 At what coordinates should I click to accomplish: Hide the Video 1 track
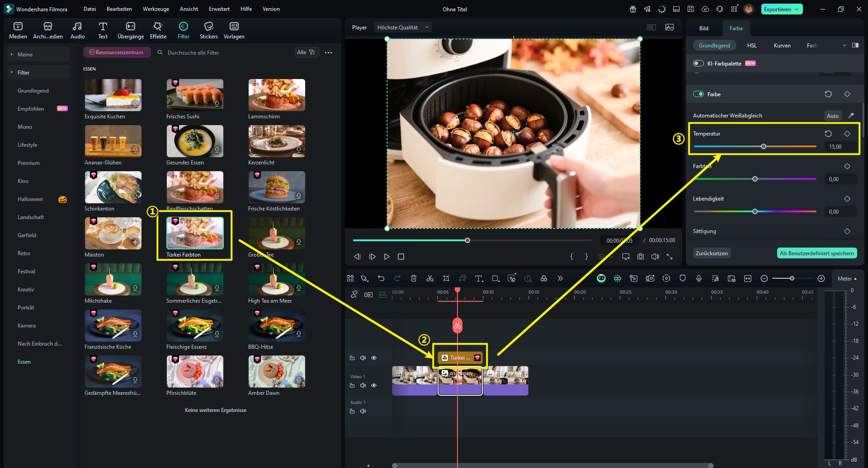click(x=374, y=385)
